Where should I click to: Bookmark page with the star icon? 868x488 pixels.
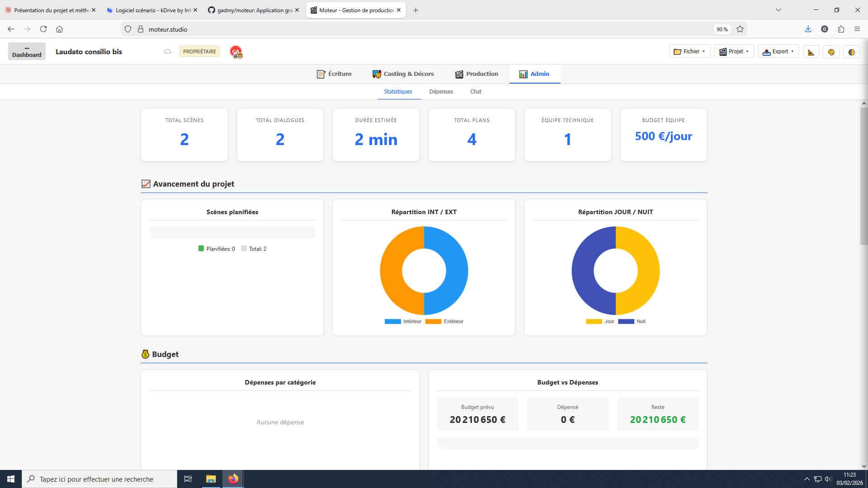pos(740,29)
